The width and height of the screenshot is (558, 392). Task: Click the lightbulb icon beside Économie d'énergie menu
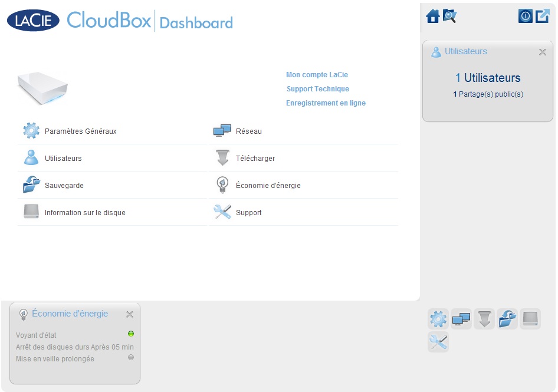[223, 185]
